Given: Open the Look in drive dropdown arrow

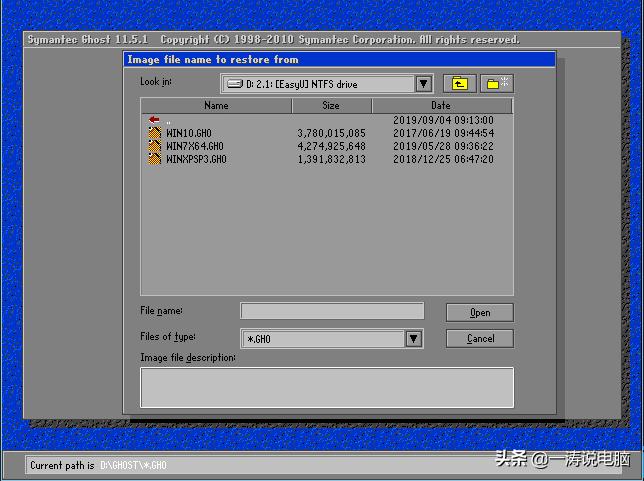Looking at the screenshot, I should pos(423,84).
